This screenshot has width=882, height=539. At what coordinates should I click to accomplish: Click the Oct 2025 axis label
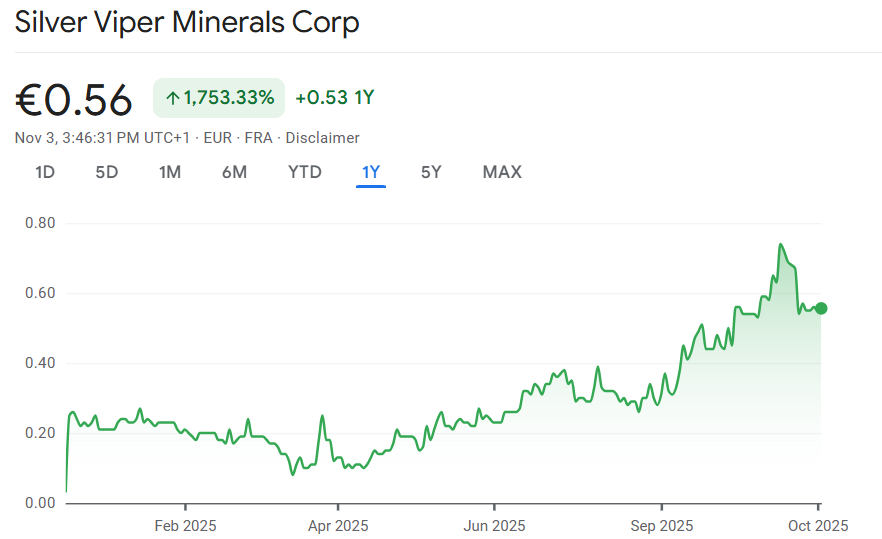(x=818, y=525)
